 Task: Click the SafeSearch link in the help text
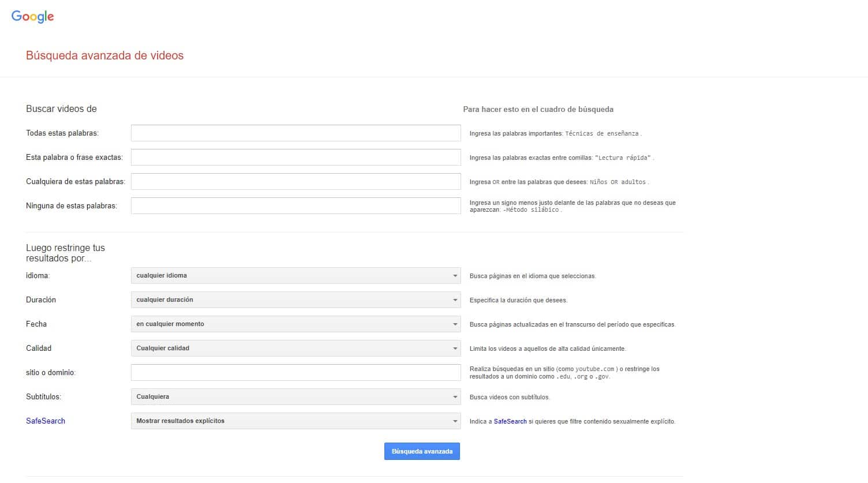pos(510,421)
